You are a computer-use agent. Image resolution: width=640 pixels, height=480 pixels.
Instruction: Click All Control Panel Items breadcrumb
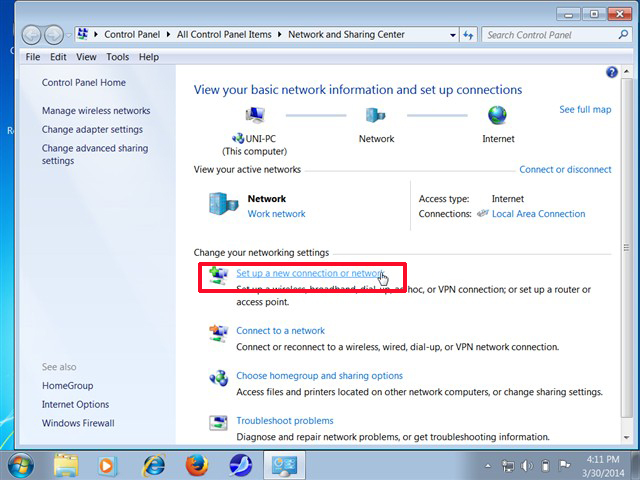[224, 35]
